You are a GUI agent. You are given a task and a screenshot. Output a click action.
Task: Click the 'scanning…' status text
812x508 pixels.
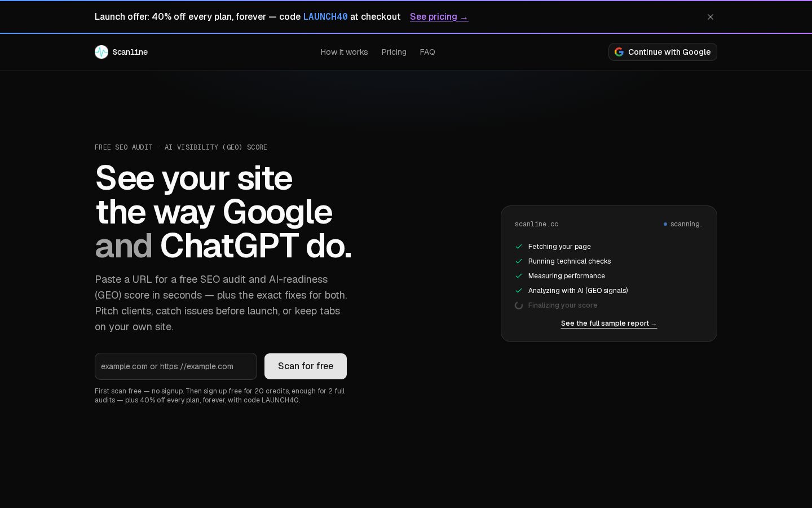click(x=687, y=224)
